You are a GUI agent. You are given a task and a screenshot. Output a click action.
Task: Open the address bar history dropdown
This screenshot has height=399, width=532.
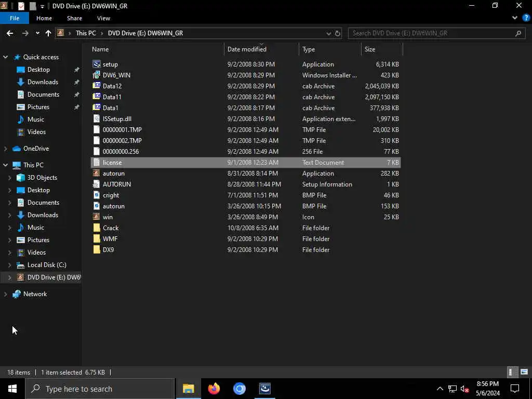pyautogui.click(x=328, y=33)
